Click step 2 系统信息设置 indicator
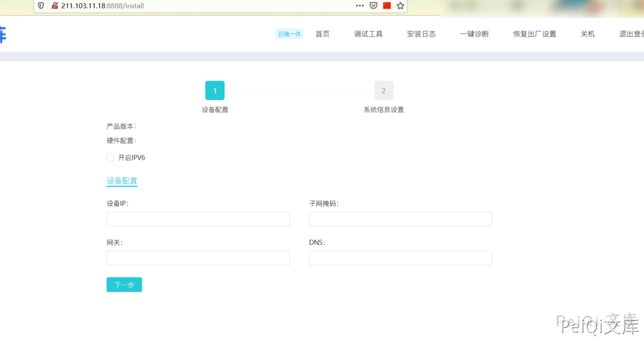This screenshot has height=342, width=644. coord(384,91)
